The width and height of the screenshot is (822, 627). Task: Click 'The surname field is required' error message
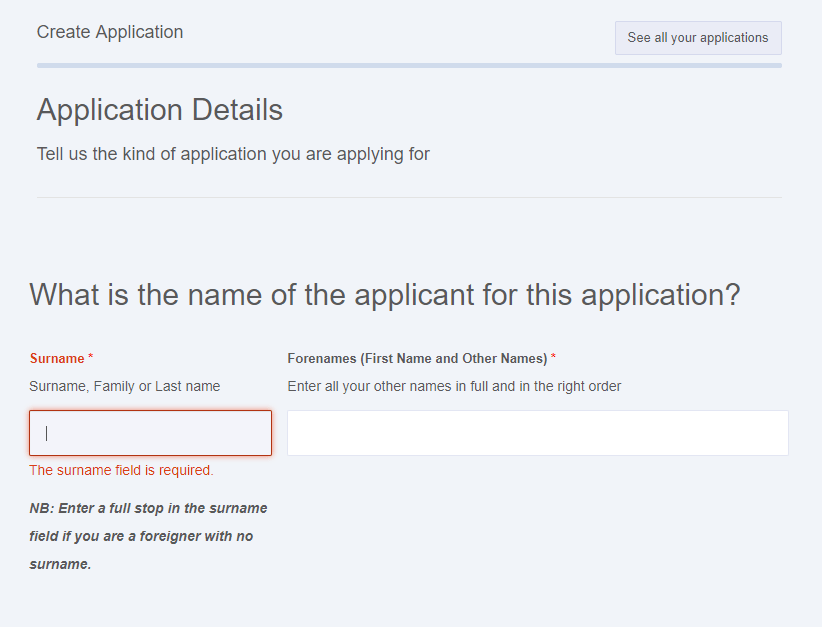pos(121,470)
